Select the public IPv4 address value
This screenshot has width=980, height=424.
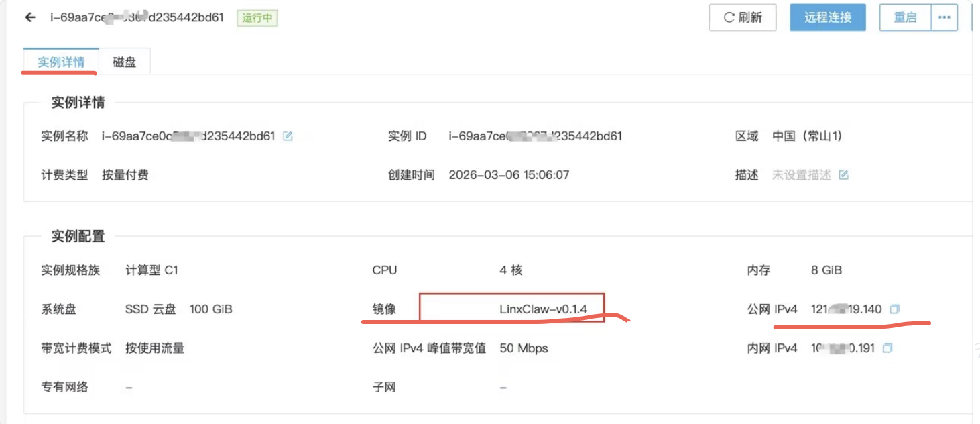click(847, 309)
